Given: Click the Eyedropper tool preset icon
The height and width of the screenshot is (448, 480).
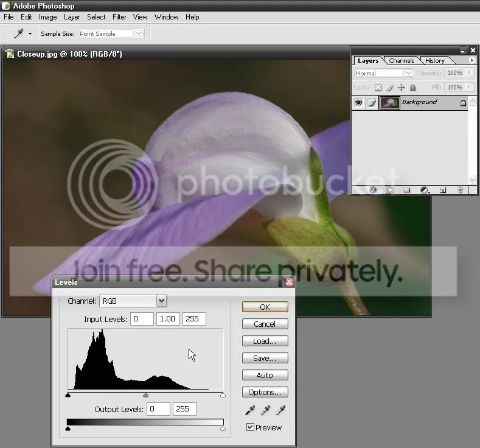Looking at the screenshot, I should 18,33.
